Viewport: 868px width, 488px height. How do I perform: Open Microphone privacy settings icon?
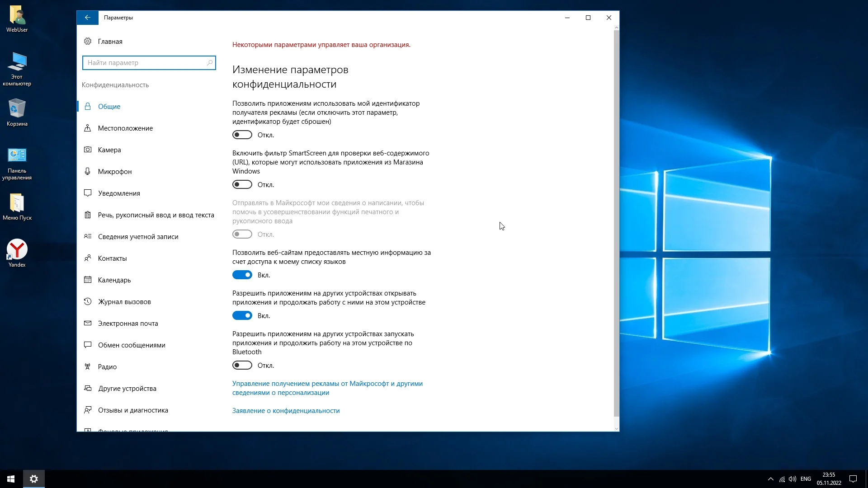pos(88,171)
